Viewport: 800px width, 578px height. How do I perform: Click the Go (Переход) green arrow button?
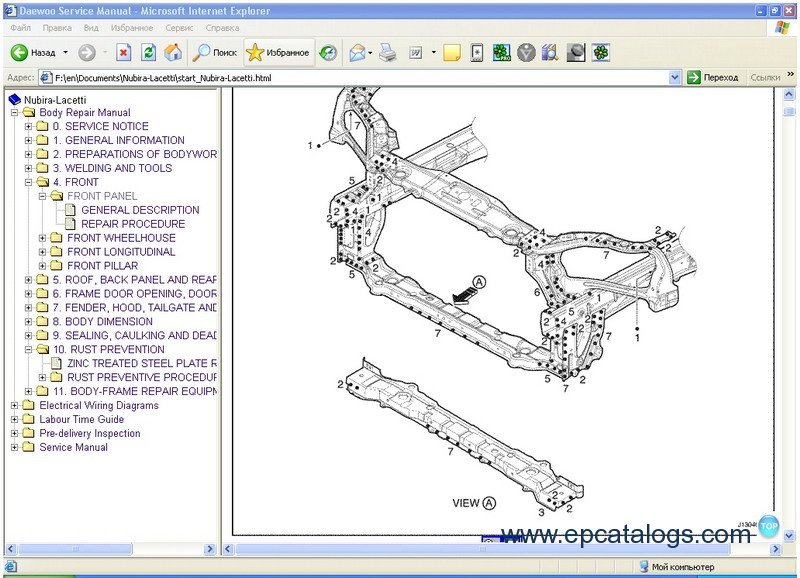pyautogui.click(x=713, y=78)
